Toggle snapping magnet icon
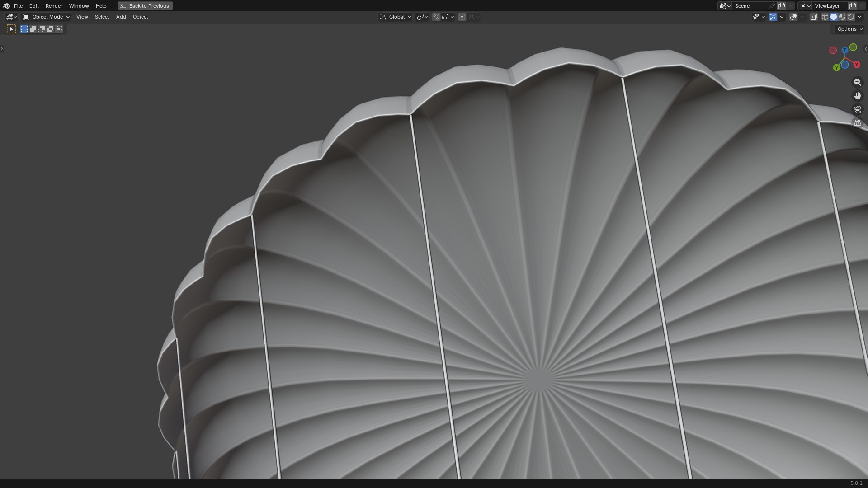This screenshot has height=488, width=868. tap(436, 17)
